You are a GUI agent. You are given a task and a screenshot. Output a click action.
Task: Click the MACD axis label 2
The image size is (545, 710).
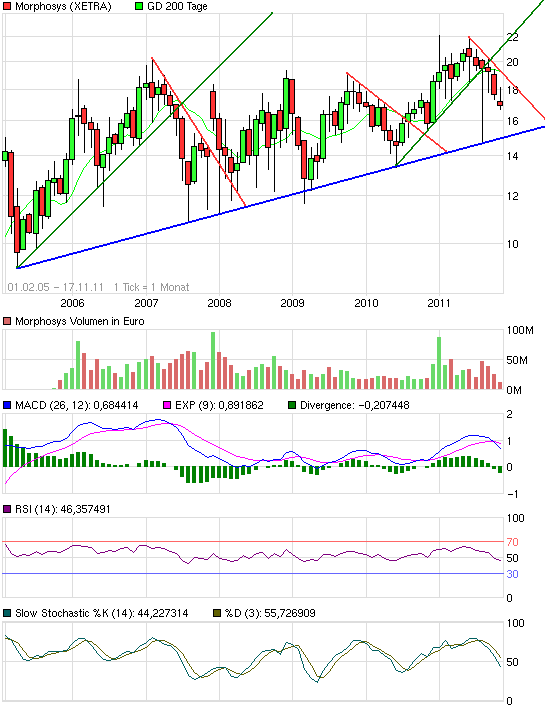510,414
